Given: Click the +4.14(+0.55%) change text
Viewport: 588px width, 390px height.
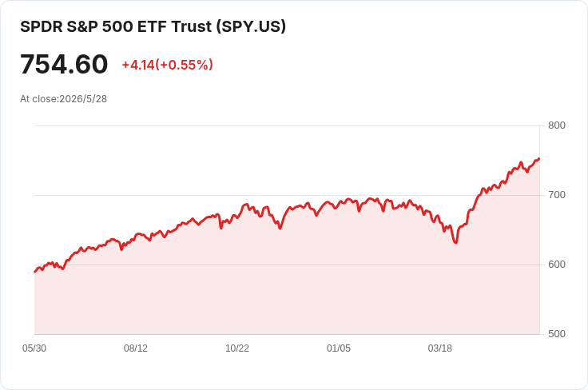Looking at the screenshot, I should point(167,65).
